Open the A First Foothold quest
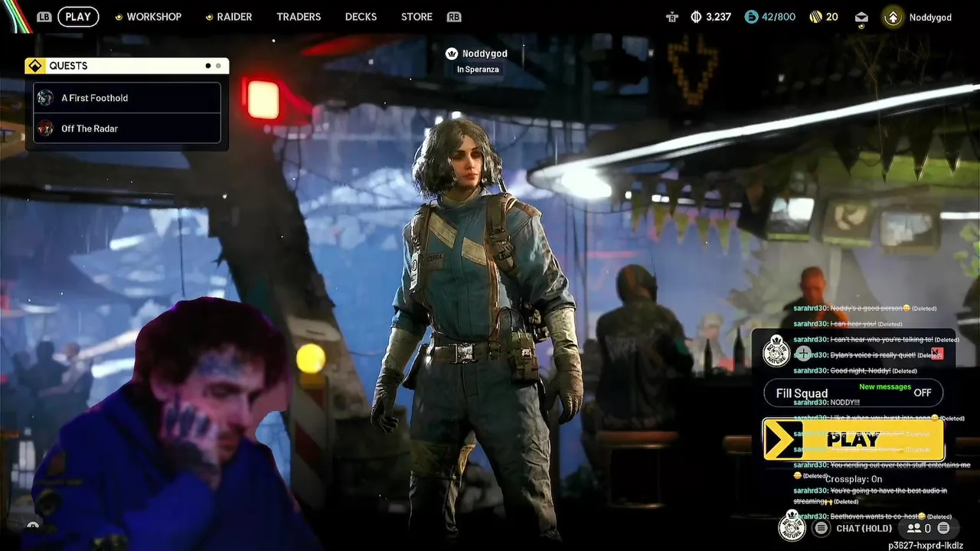This screenshot has height=551, width=980. click(x=127, y=98)
